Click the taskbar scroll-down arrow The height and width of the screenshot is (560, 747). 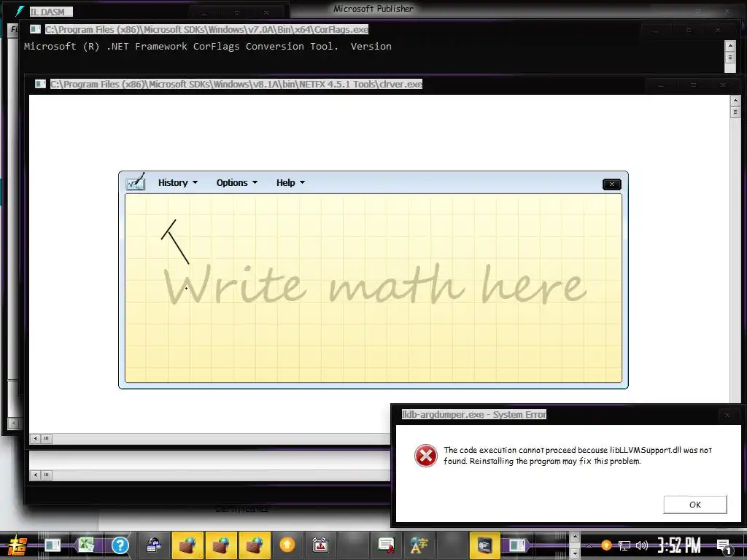click(x=575, y=553)
